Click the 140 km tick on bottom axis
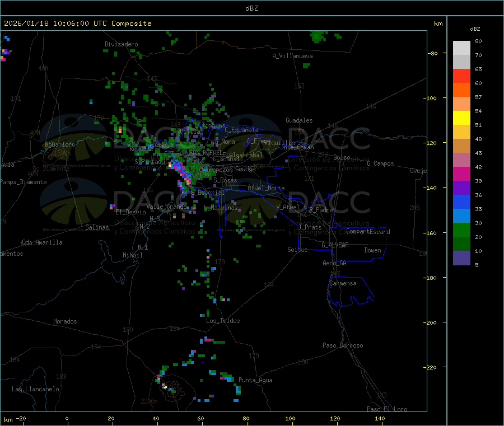Image resolution: width=504 pixels, height=426 pixels. point(380,418)
